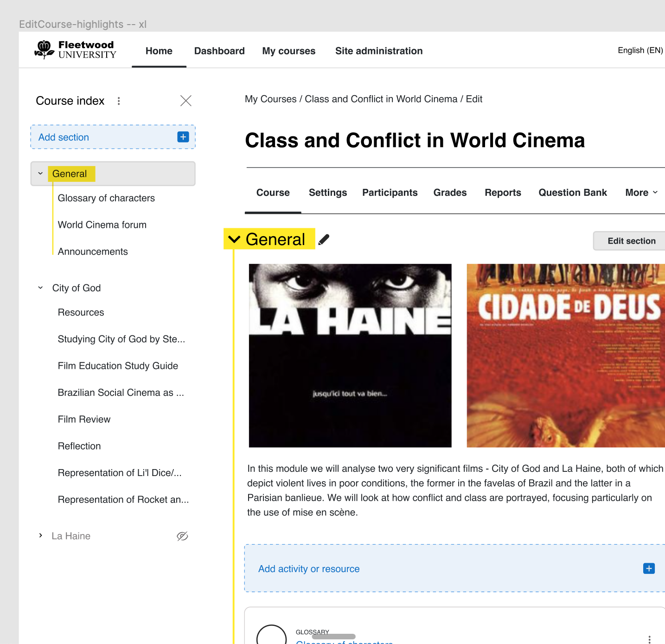Click the glossary activity circle icon
This screenshot has width=665, height=644.
pyautogui.click(x=271, y=635)
